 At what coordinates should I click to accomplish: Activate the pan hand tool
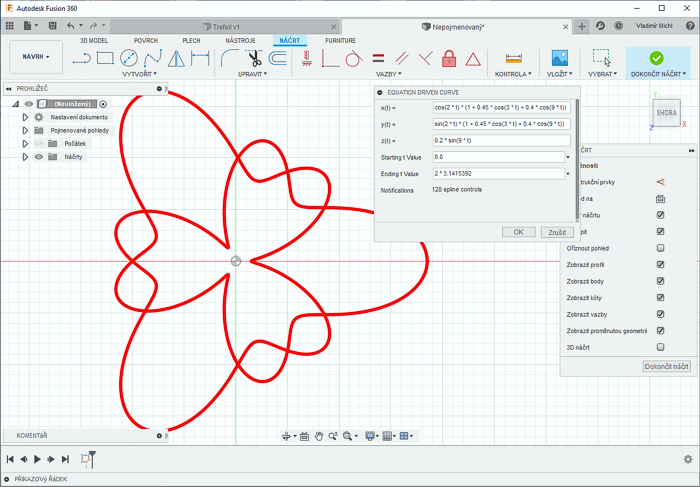coord(319,436)
